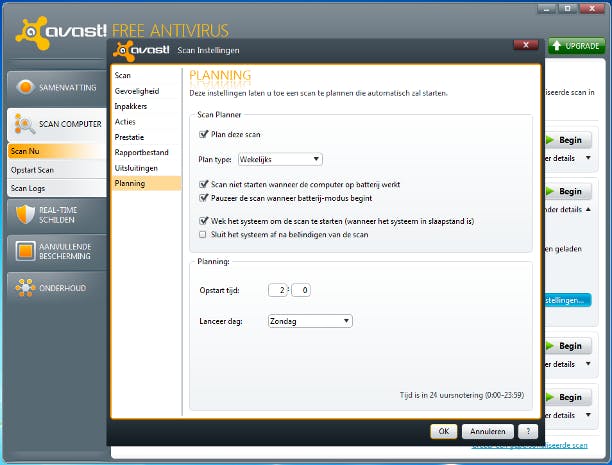Select Planning in settings list
Screen dimensions: 612x465
[x=146, y=183]
